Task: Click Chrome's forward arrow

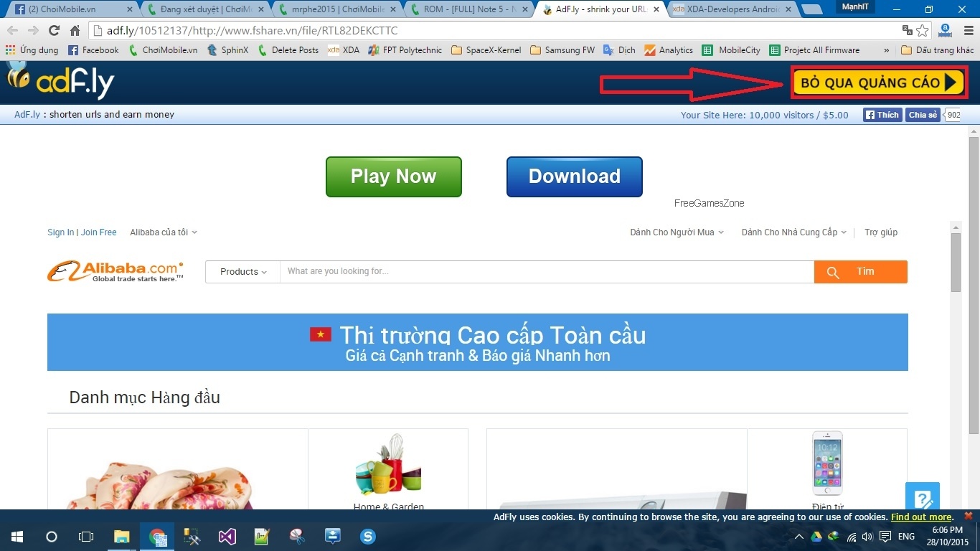Action: [x=33, y=31]
